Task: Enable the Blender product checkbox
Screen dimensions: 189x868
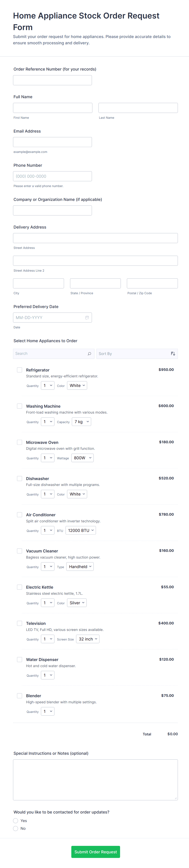Action: pyautogui.click(x=20, y=696)
